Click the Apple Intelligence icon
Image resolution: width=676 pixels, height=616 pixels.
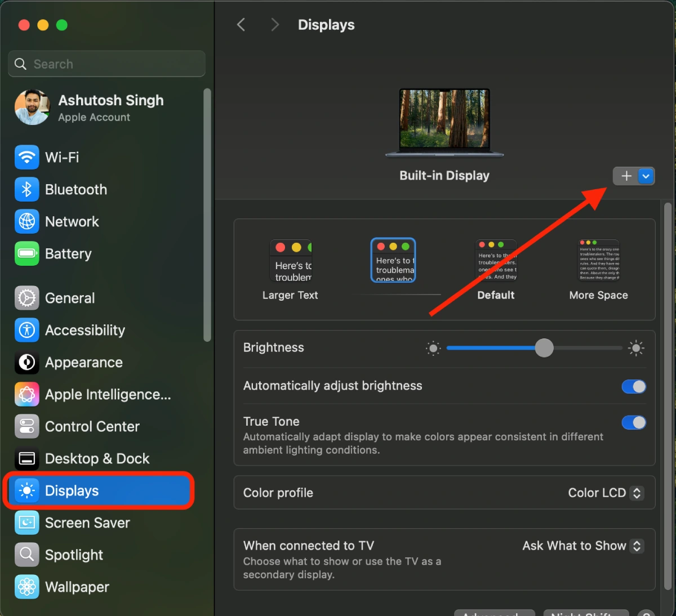tap(27, 394)
